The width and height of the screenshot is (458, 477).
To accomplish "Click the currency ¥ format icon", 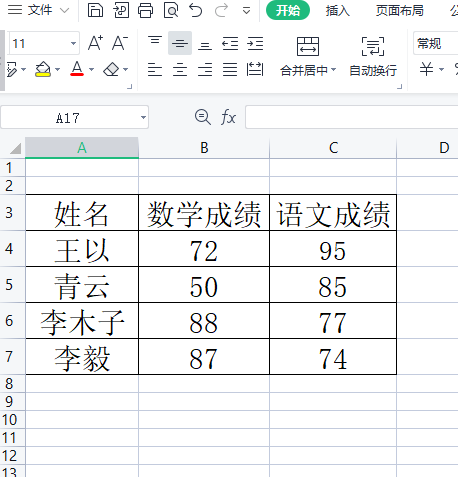I will (426, 69).
